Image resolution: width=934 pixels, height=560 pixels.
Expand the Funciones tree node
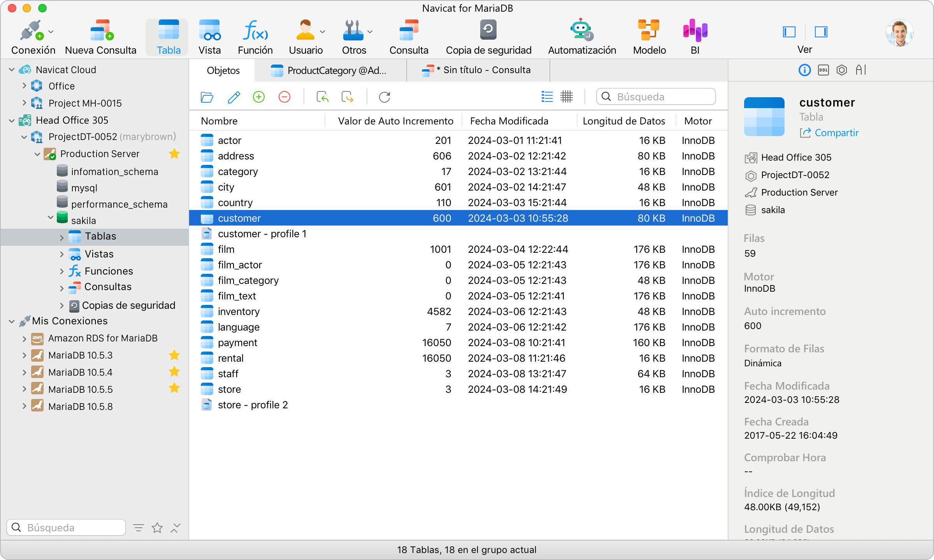(x=61, y=271)
